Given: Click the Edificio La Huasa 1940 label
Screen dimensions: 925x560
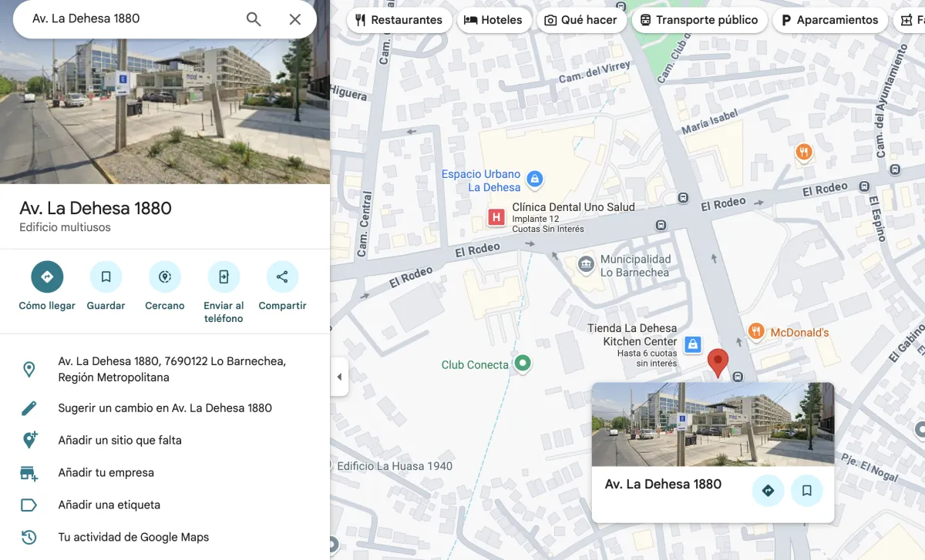Looking at the screenshot, I should (x=395, y=466).
